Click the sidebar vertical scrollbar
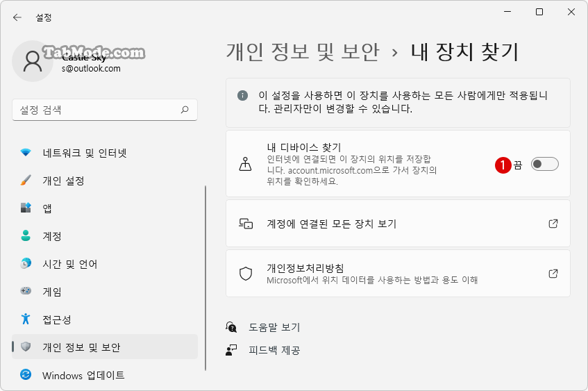Image resolution: width=588 pixels, height=391 pixels. pyautogui.click(x=205, y=278)
